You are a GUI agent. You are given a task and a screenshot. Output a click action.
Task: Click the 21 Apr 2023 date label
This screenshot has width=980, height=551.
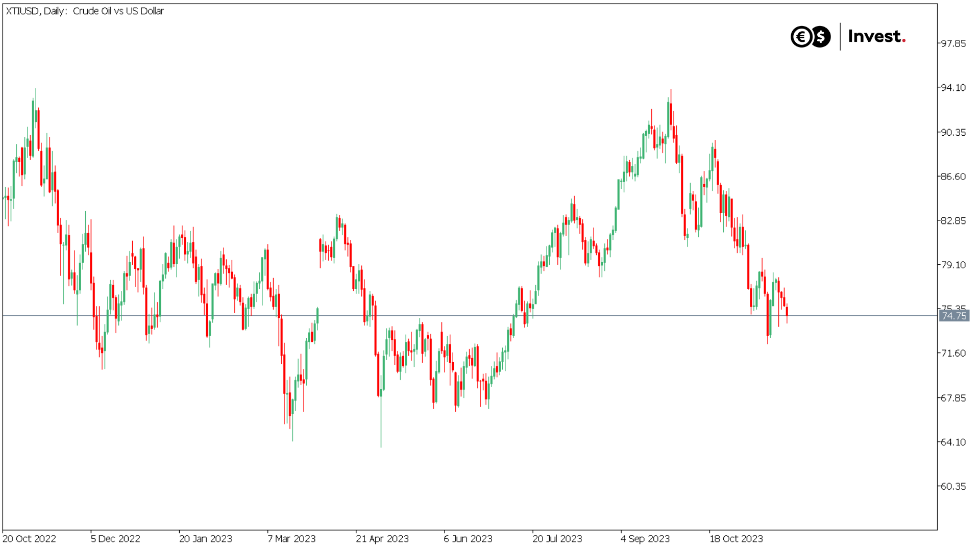(x=382, y=539)
